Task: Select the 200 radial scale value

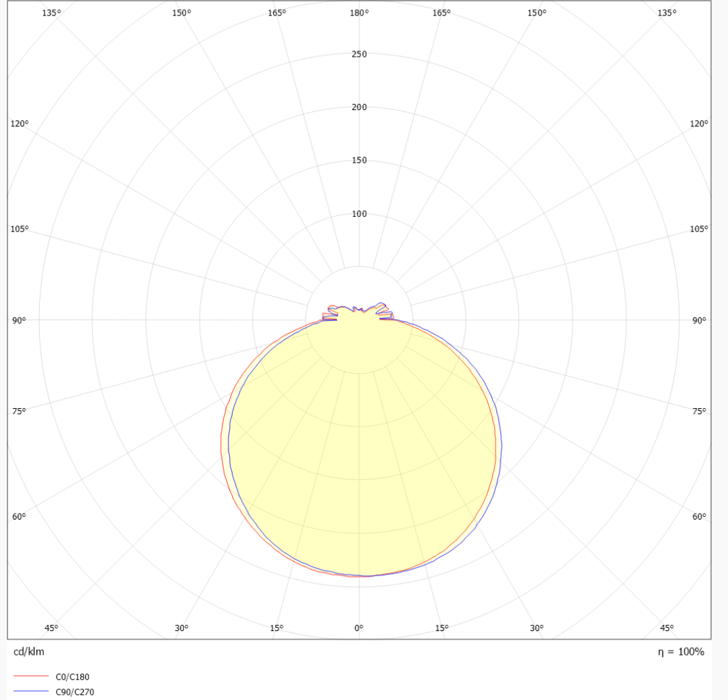Action: point(359,107)
